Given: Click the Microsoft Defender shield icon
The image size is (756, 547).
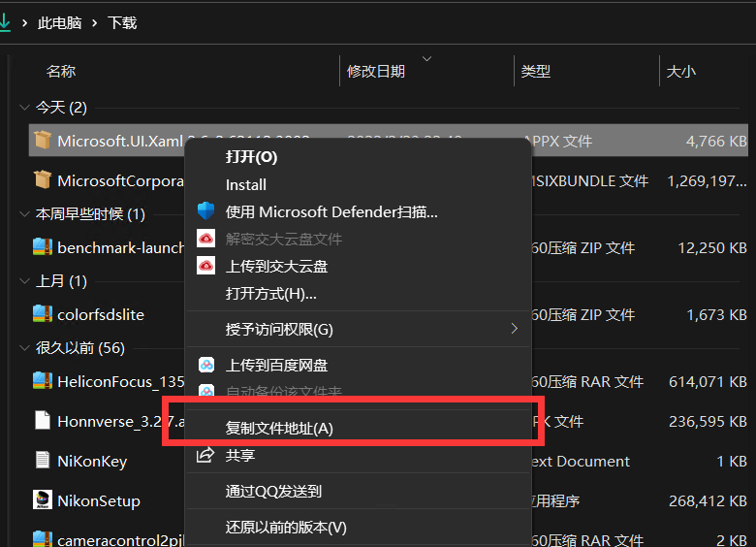Looking at the screenshot, I should (205, 211).
